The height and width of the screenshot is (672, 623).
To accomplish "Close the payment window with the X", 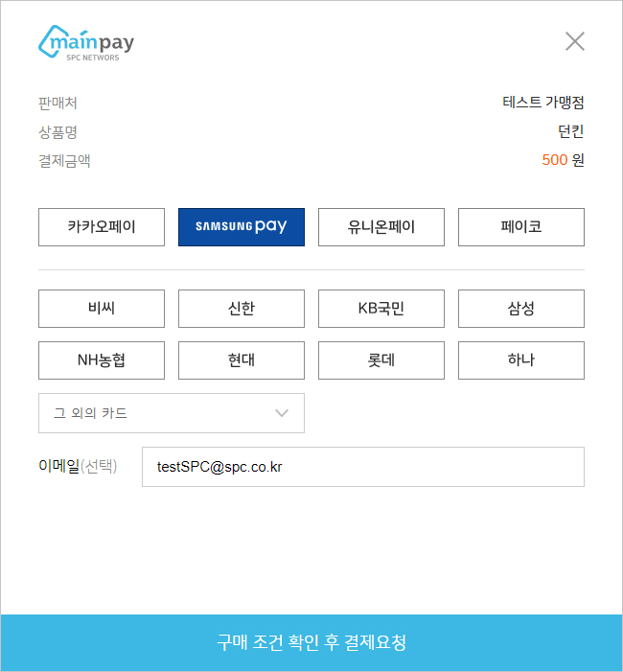I will tap(574, 41).
